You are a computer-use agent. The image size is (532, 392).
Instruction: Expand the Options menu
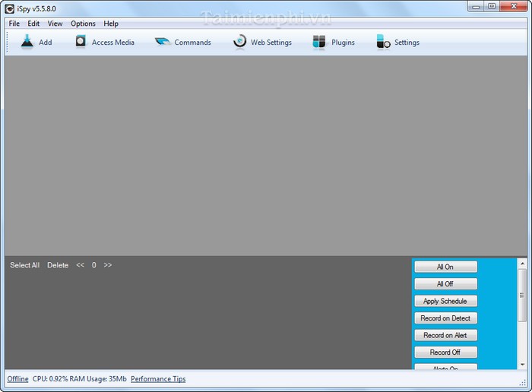coord(83,24)
